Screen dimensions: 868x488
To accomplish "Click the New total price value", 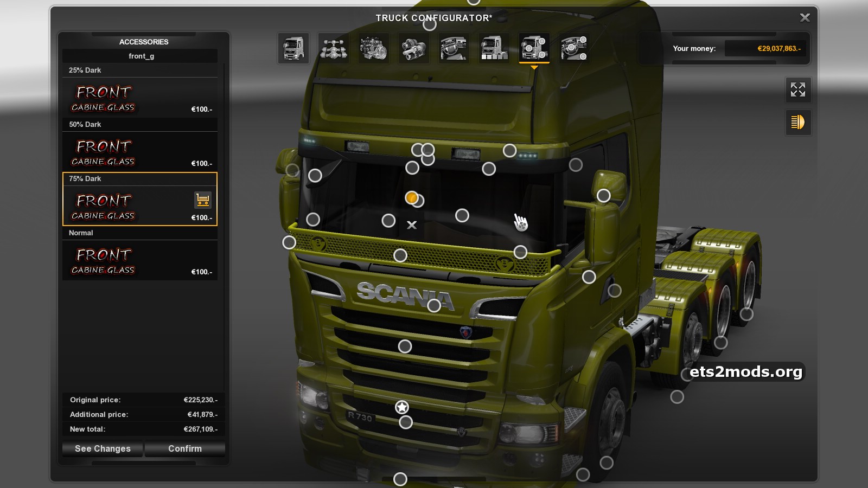I will point(201,429).
